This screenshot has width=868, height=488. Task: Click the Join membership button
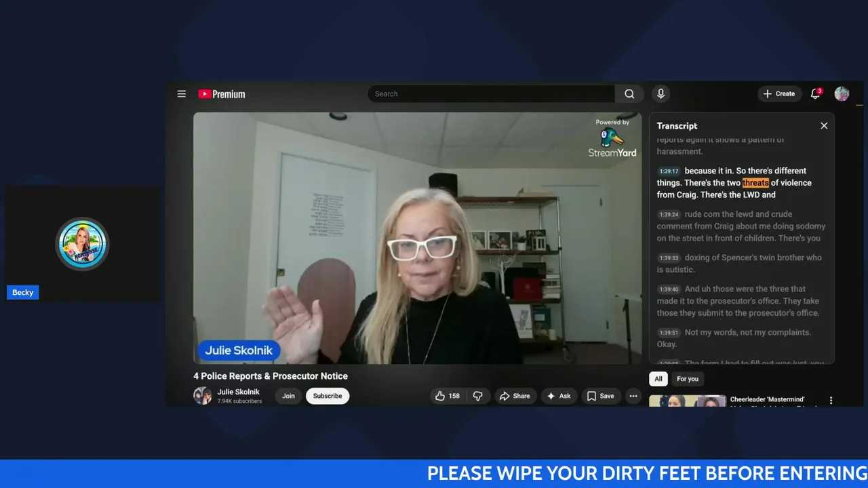point(288,396)
